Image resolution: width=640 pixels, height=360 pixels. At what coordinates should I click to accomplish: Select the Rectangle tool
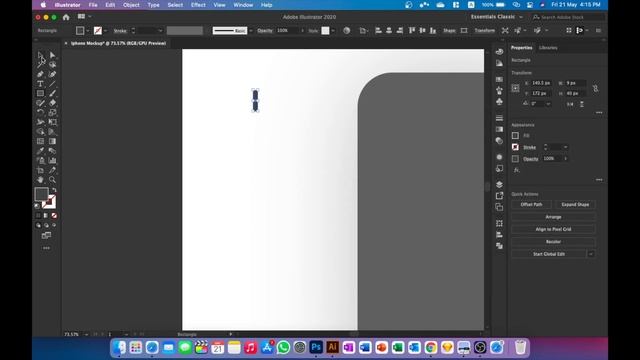pos(40,93)
